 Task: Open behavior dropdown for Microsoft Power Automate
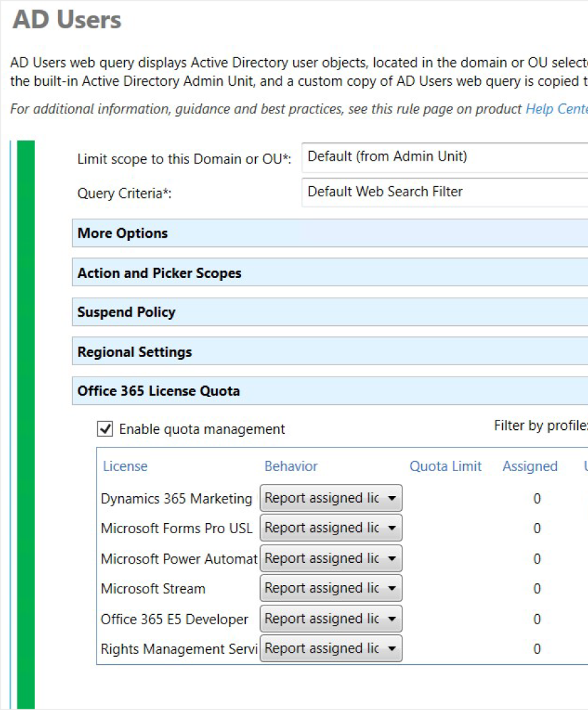click(331, 558)
